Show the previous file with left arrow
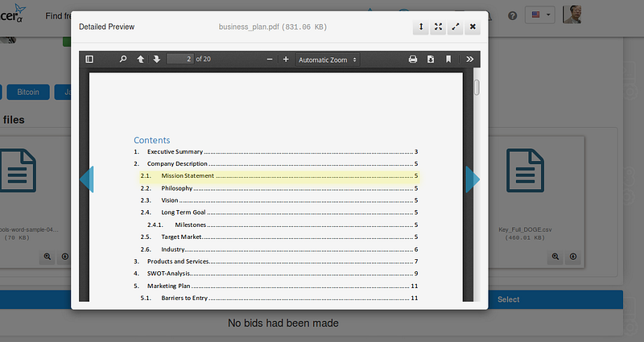 pos(87,179)
